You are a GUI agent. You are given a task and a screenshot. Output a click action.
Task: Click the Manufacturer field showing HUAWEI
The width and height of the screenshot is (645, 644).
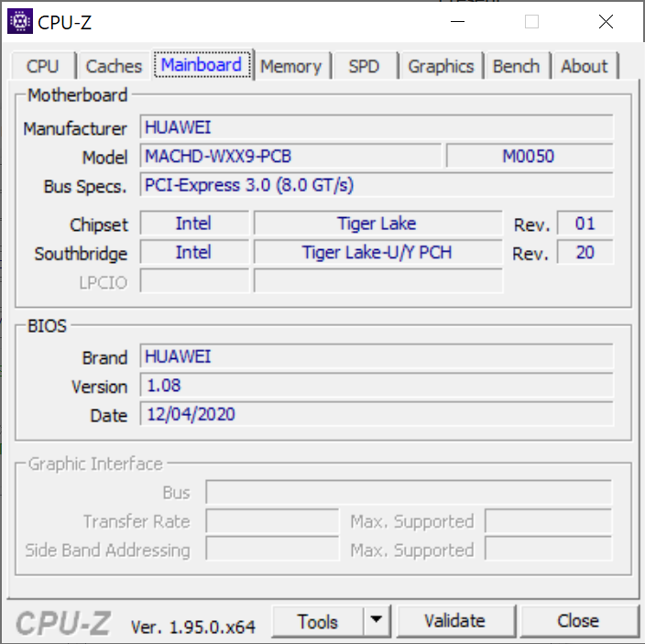point(377,127)
